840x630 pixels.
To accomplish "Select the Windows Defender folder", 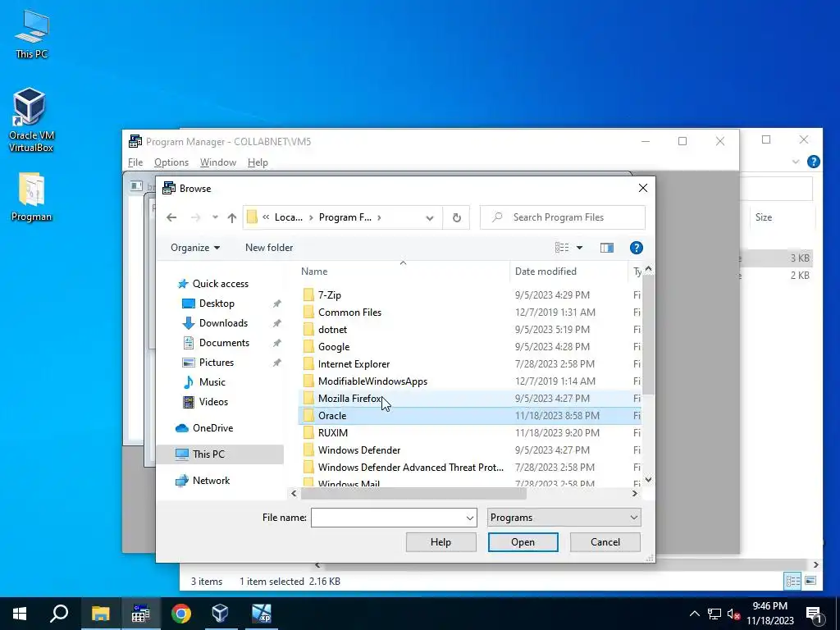I will coord(469,450).
